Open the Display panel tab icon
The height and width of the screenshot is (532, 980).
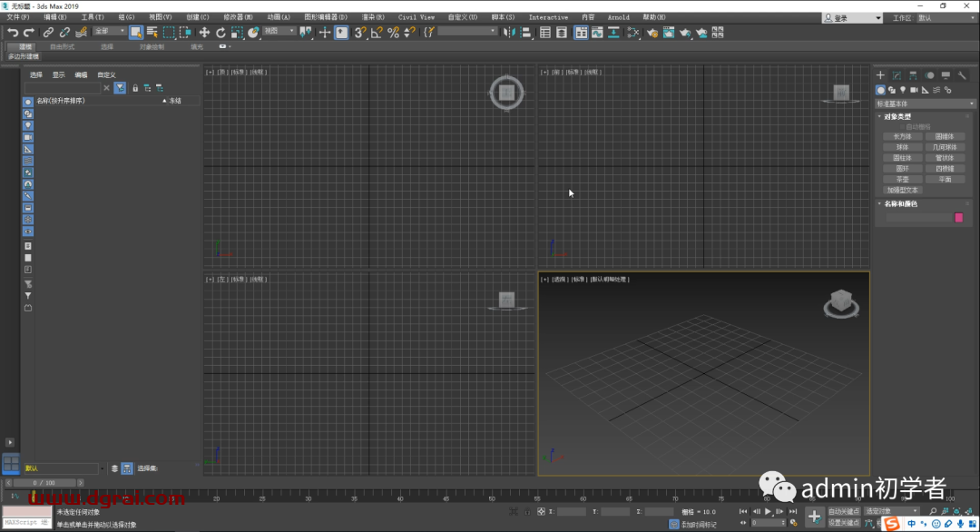(x=946, y=75)
